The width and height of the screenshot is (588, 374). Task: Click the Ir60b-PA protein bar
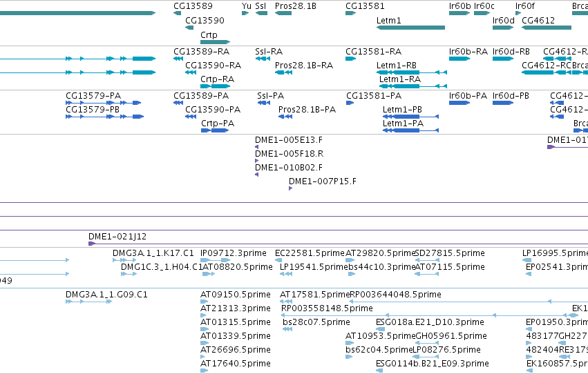click(459, 103)
